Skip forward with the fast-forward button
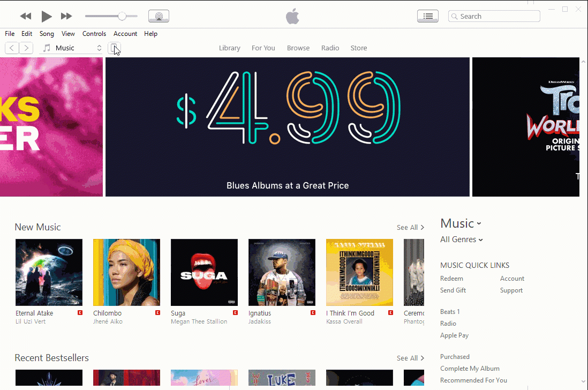The image size is (588, 390). [x=66, y=16]
